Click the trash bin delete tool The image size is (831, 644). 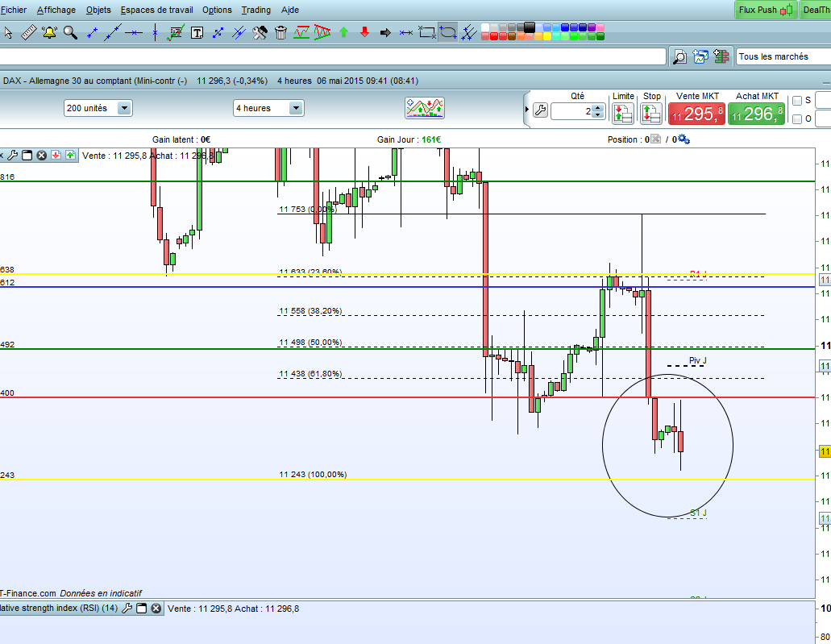(280, 33)
